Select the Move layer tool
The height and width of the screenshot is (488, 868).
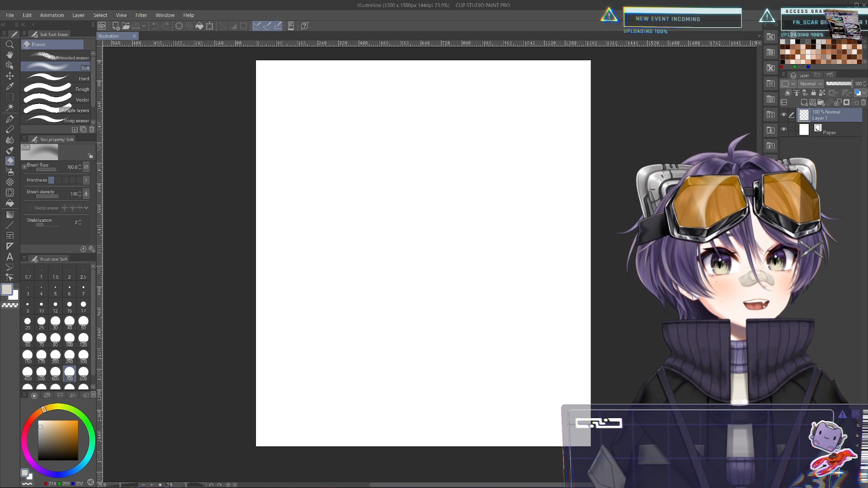click(9, 76)
